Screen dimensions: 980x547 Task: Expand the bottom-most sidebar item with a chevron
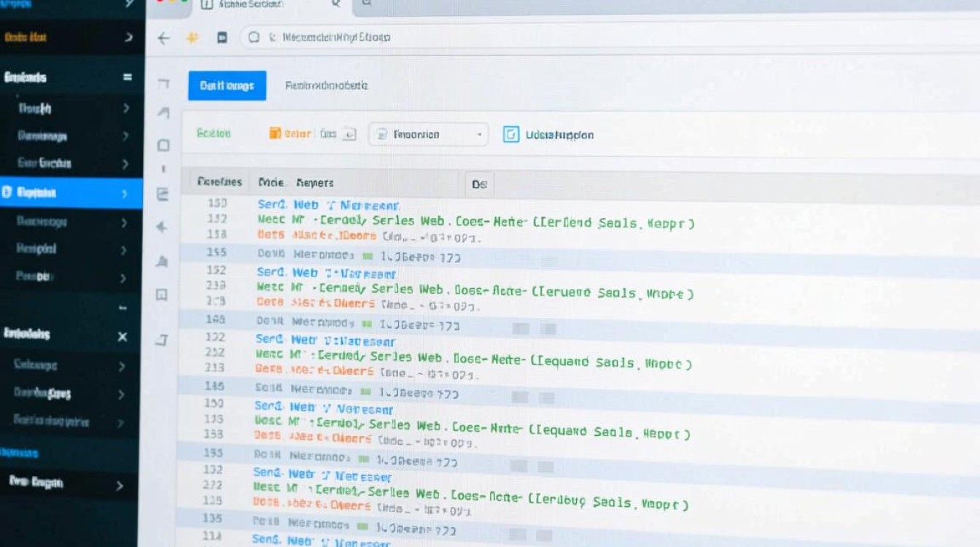(120, 486)
